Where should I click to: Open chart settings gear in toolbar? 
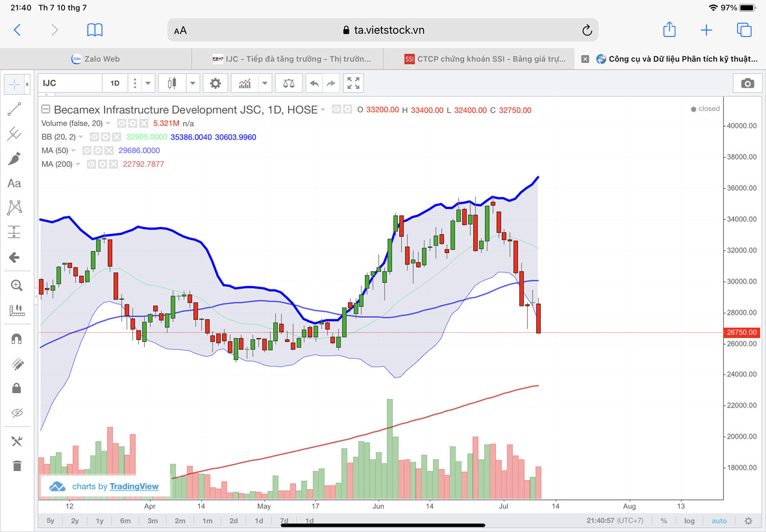pyautogui.click(x=216, y=83)
